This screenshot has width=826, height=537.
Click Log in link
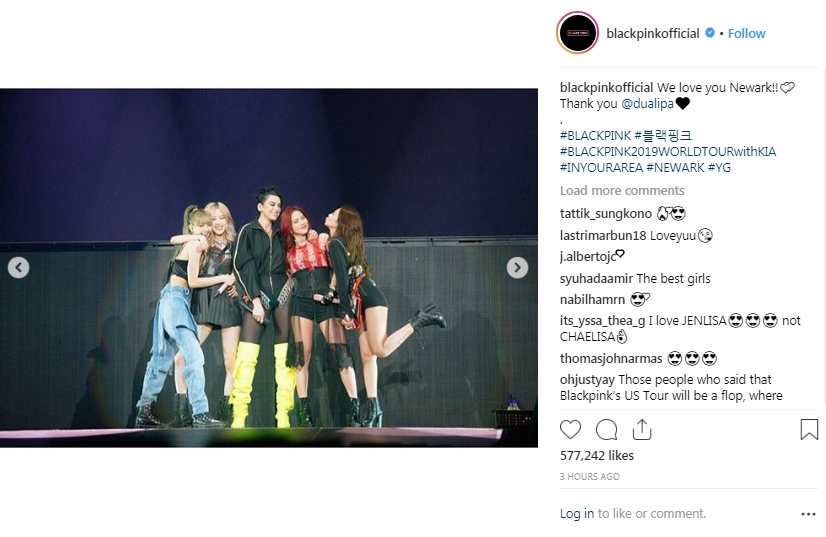tap(576, 513)
